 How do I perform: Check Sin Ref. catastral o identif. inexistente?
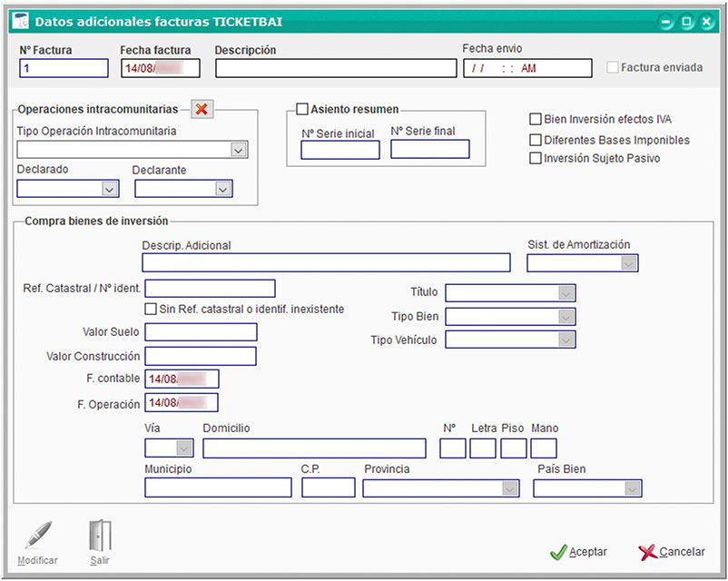coord(151,309)
